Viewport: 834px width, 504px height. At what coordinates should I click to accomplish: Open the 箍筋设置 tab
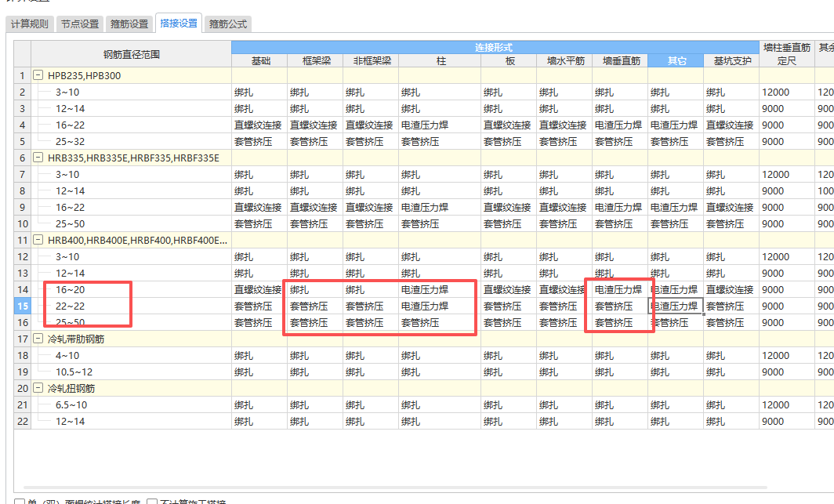click(x=129, y=24)
